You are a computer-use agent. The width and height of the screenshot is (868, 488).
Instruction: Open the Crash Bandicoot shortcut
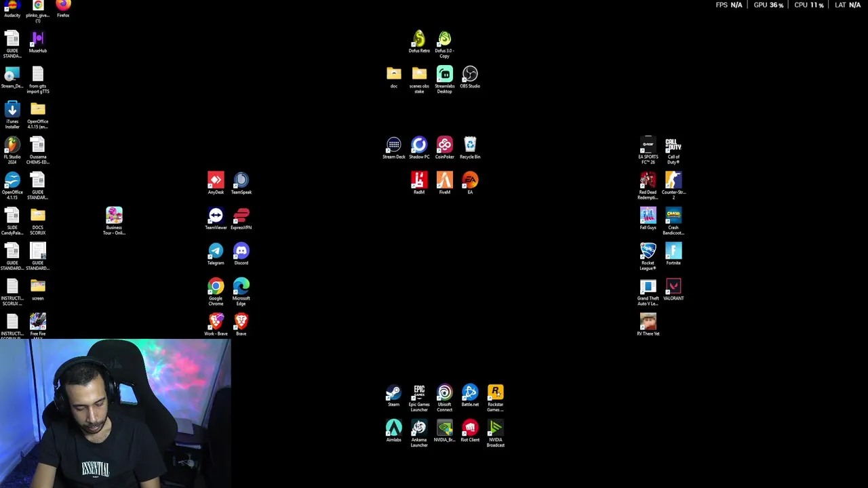point(673,221)
